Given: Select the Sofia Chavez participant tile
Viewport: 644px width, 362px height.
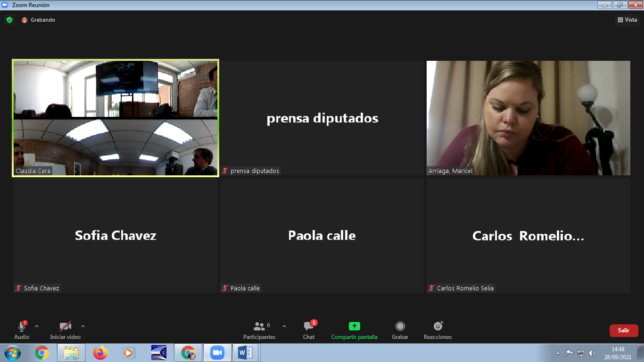Looking at the screenshot, I should click(x=116, y=235).
